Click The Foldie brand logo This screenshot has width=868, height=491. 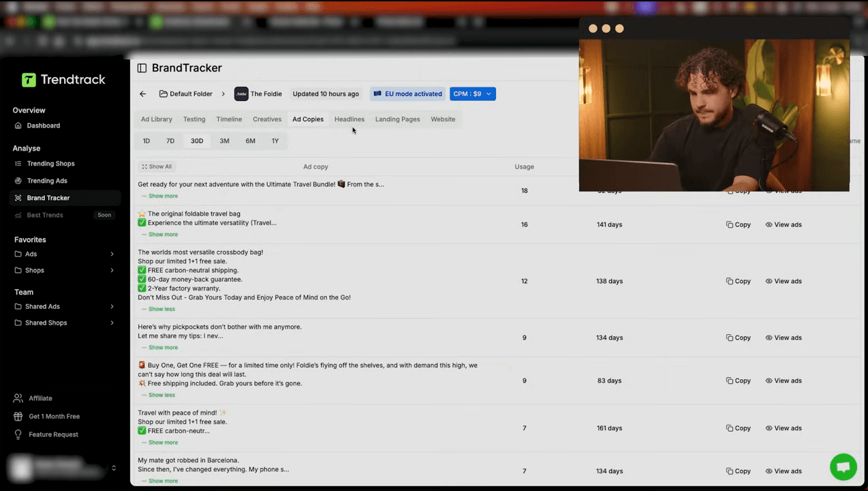(241, 94)
